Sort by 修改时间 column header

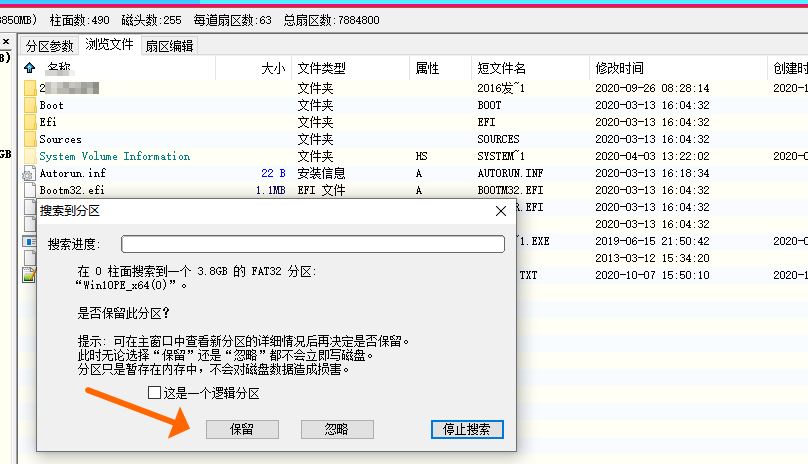point(620,68)
